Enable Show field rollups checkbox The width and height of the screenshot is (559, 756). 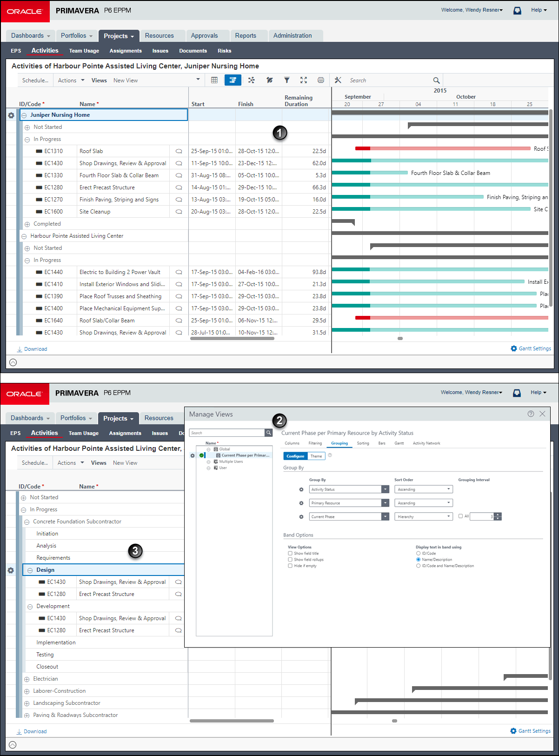(x=290, y=560)
